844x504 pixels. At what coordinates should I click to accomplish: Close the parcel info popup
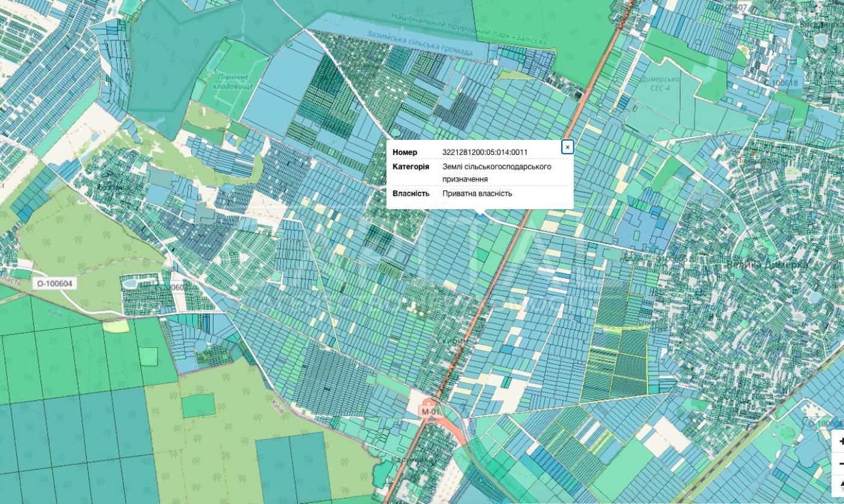tap(567, 147)
